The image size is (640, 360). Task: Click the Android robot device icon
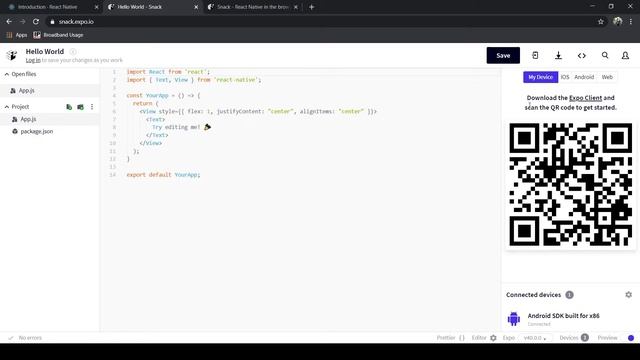pyautogui.click(x=514, y=319)
